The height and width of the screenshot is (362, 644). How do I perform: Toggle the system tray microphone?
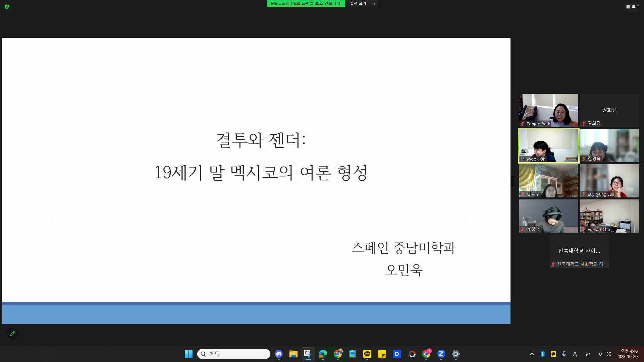[x=564, y=354]
